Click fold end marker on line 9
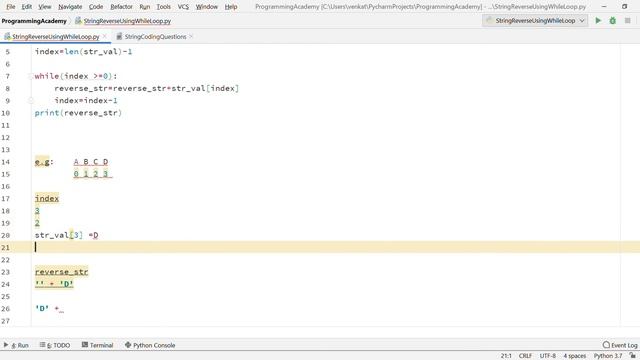Screen dimensions: 640x360 (x=31, y=100)
